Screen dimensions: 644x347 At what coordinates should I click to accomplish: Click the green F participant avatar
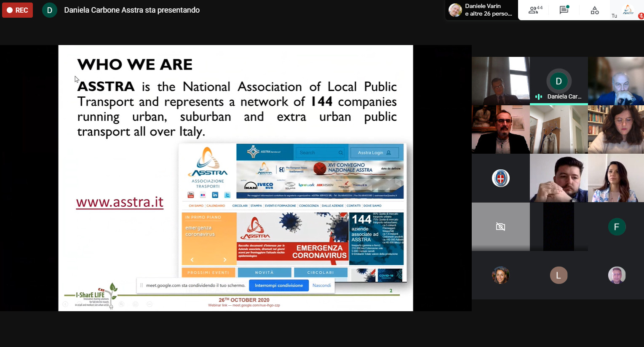click(617, 227)
